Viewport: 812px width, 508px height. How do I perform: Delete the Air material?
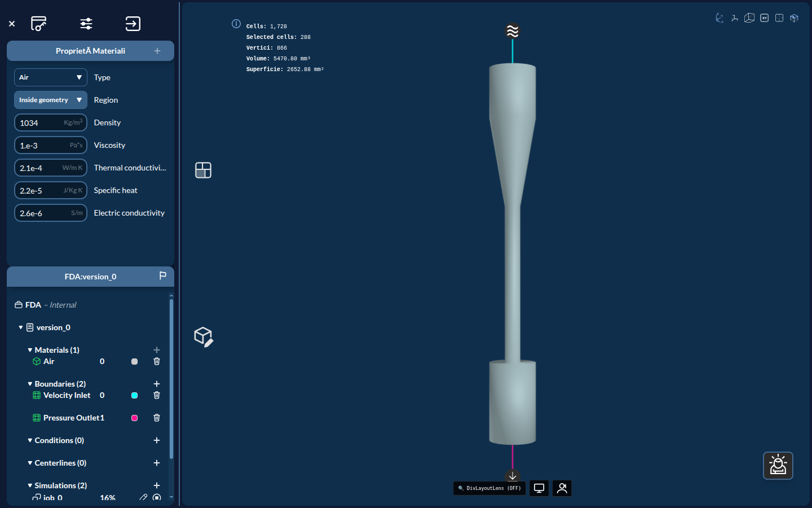click(x=157, y=361)
